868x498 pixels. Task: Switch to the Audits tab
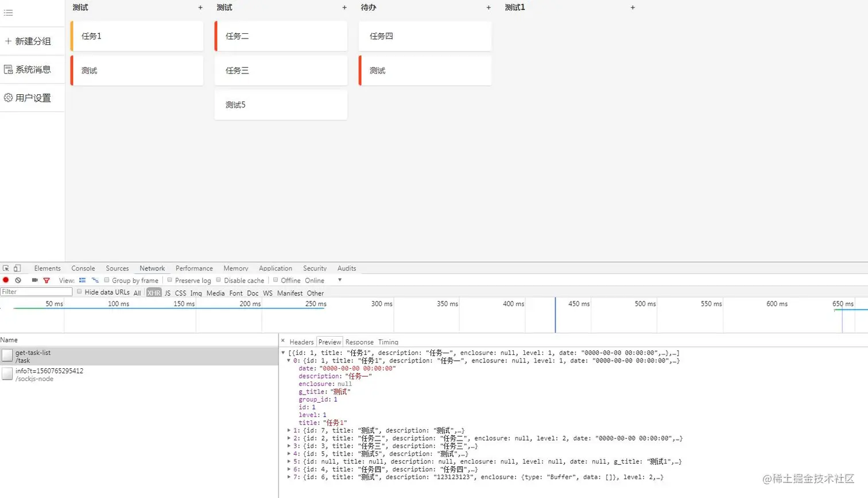(347, 268)
